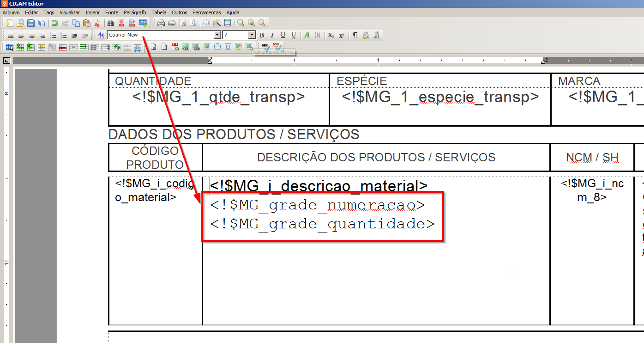Click inside the Courier New font name field
The height and width of the screenshot is (343, 644).
(x=160, y=35)
